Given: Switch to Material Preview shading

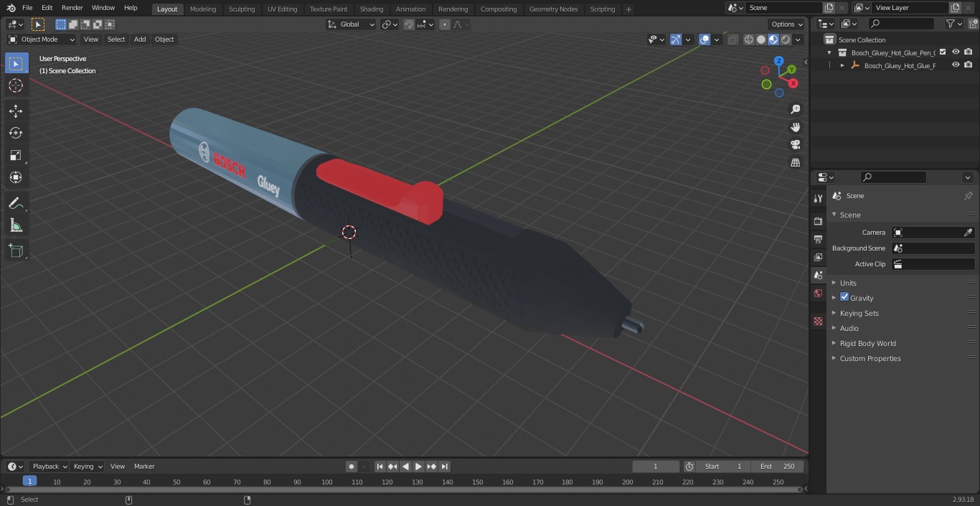Looking at the screenshot, I should (773, 39).
